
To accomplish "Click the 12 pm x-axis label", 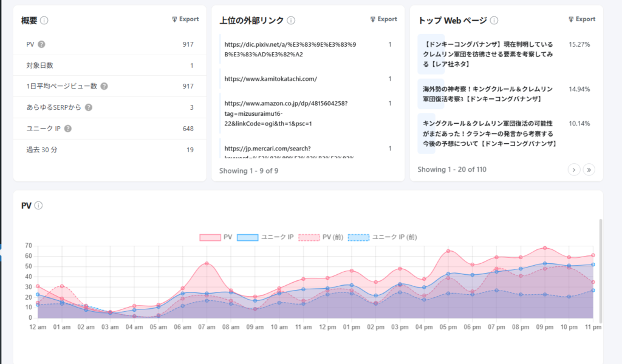I will (x=327, y=327).
